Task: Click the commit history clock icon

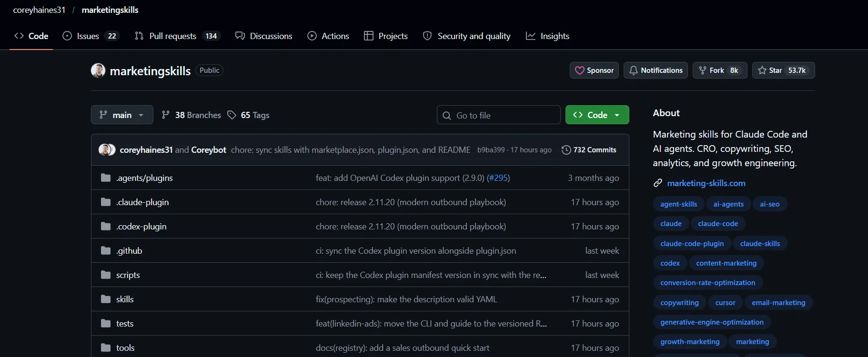Action: 566,150
